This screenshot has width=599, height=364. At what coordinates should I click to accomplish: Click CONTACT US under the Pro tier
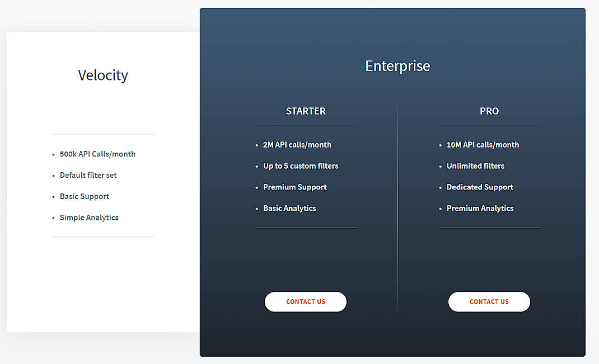pyautogui.click(x=489, y=301)
